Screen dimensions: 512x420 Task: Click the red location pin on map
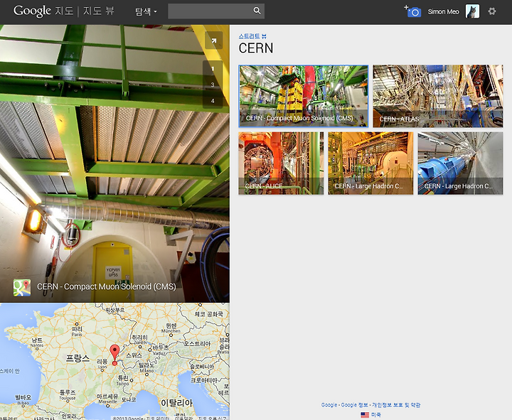pos(114,353)
